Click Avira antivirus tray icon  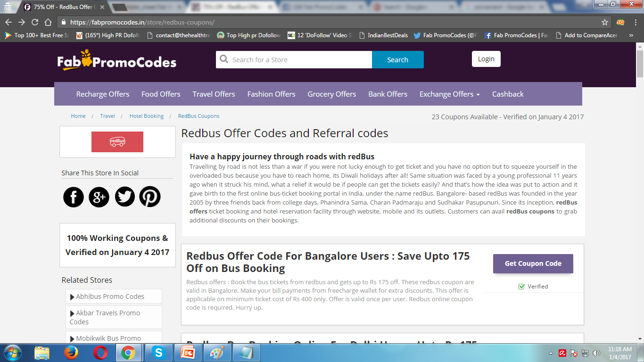562,353
